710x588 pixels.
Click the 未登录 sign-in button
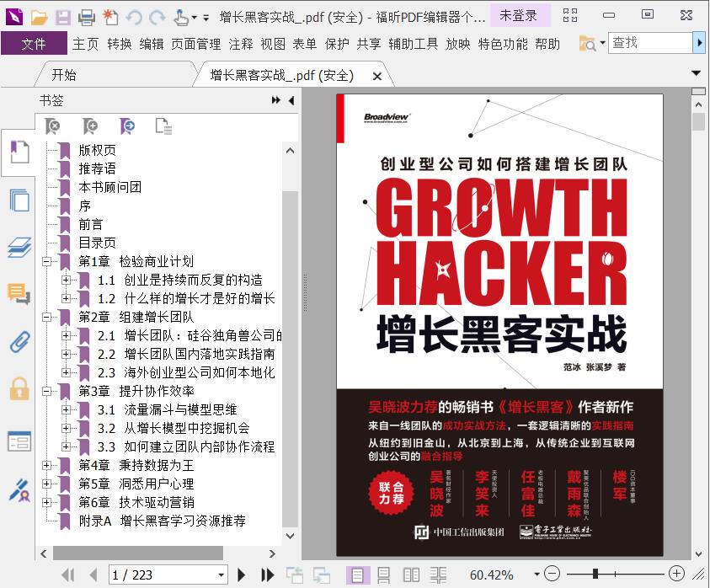click(519, 15)
